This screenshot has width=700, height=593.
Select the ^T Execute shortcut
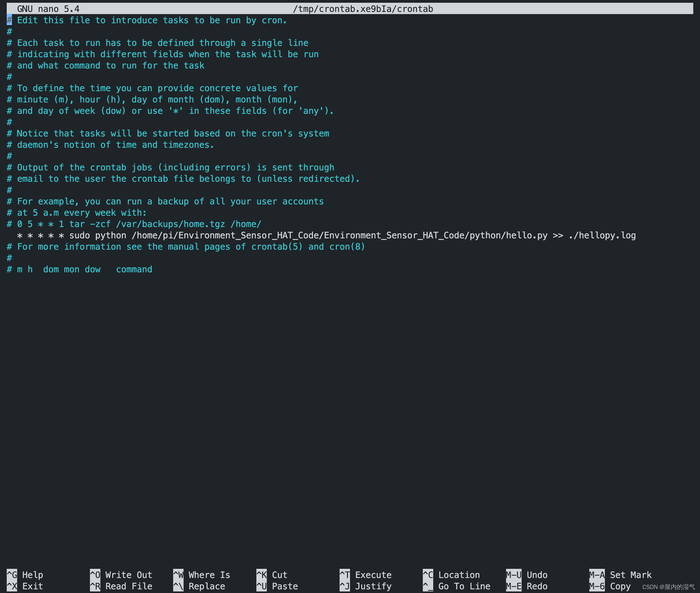pos(365,575)
